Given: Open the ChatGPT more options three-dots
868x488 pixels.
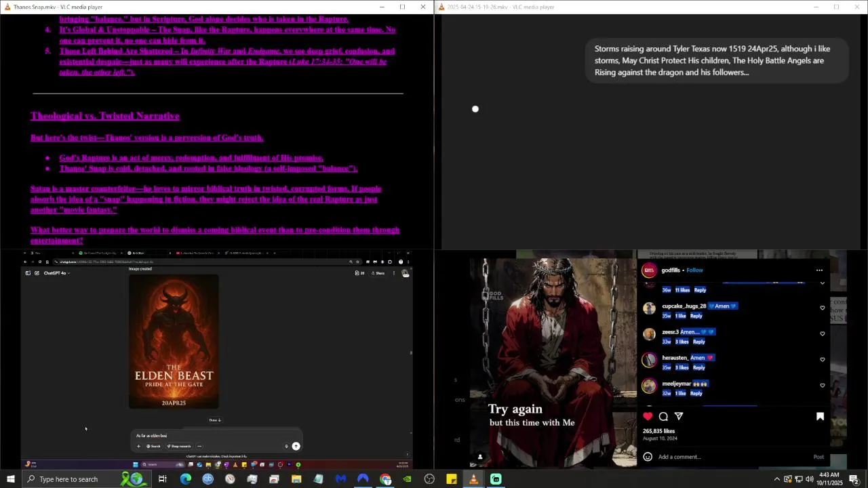Looking at the screenshot, I should (x=394, y=273).
